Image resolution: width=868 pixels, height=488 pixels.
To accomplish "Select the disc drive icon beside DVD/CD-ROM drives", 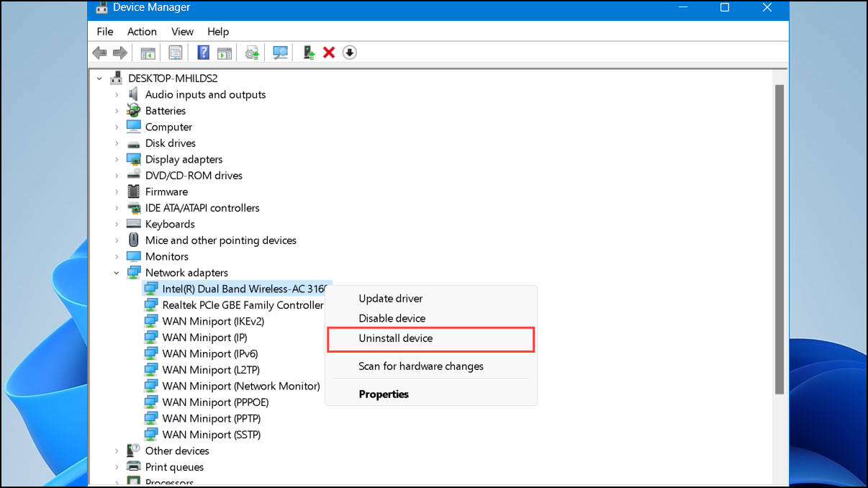I will 134,176.
